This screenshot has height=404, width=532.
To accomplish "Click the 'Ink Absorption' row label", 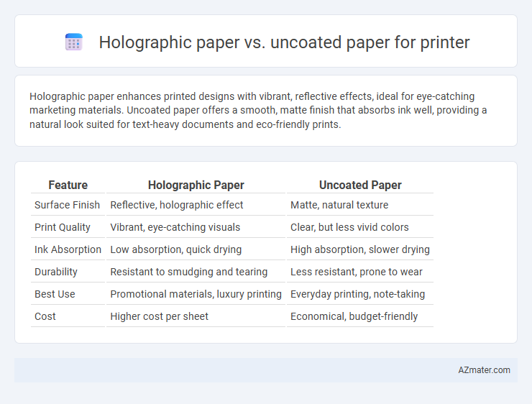I will 68,249.
